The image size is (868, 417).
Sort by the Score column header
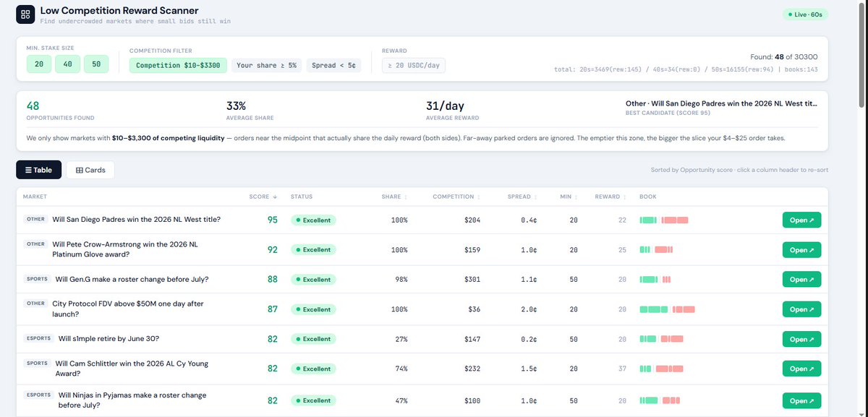coord(263,197)
